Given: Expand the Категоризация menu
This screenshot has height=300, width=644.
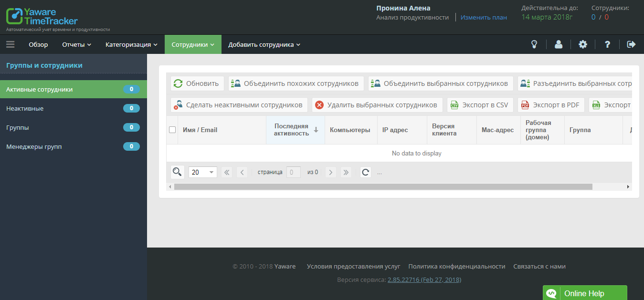Looking at the screenshot, I should point(131,44).
